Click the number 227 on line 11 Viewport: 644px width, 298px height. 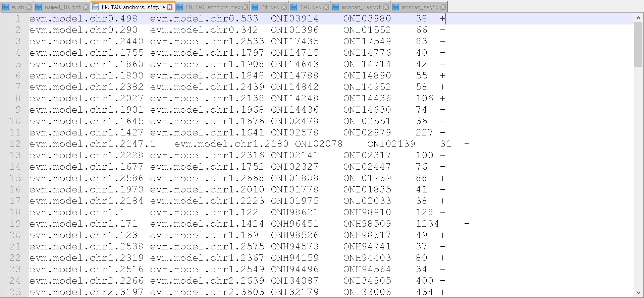[x=425, y=132]
